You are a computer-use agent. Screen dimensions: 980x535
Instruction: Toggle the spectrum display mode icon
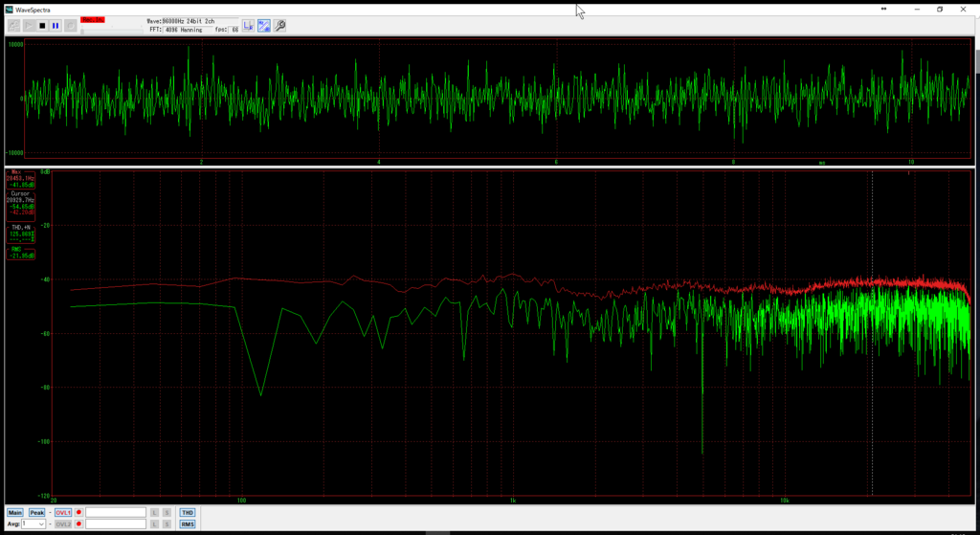[x=264, y=26]
